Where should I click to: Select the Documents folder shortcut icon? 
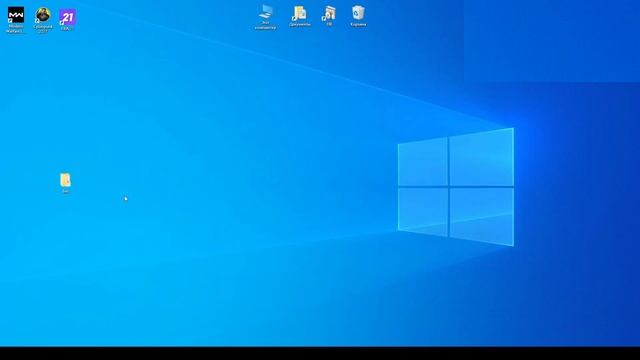pos(300,13)
